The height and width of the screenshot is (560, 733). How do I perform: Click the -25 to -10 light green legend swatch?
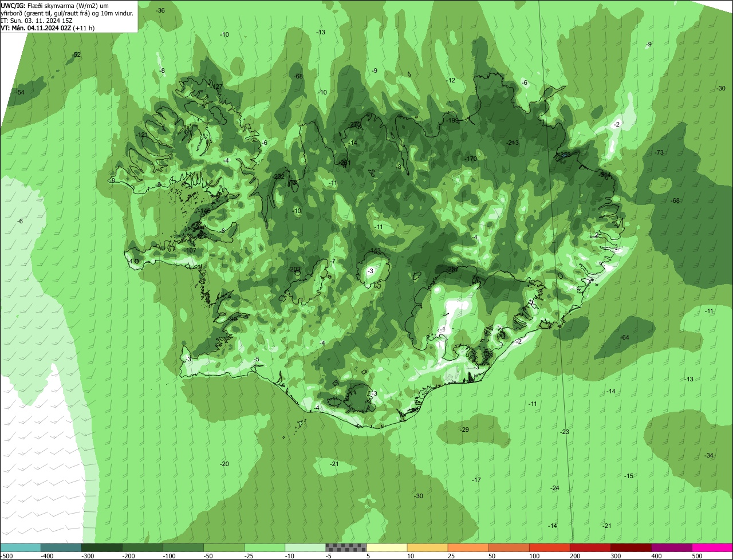pyautogui.click(x=265, y=547)
